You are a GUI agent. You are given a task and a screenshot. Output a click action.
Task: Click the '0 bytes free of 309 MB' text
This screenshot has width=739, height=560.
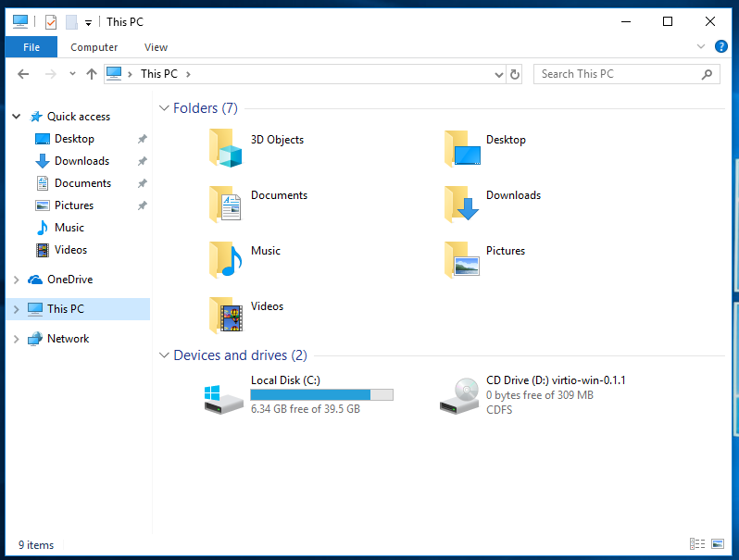(540, 395)
